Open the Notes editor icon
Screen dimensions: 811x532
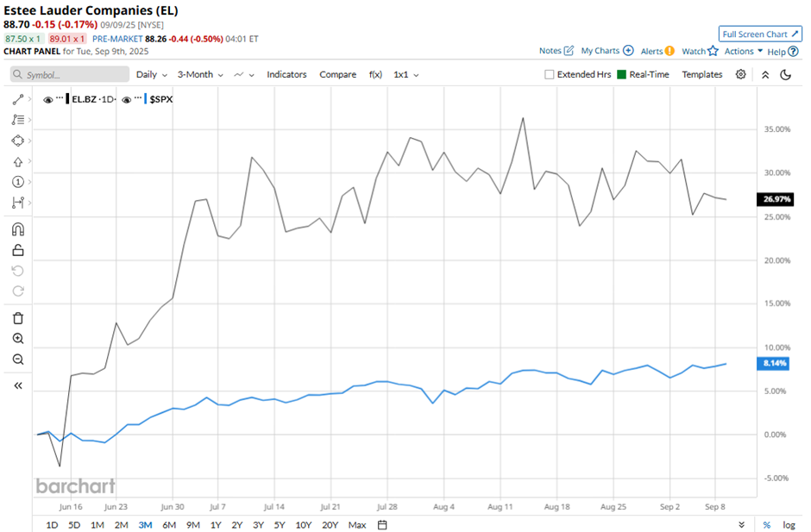coord(569,51)
